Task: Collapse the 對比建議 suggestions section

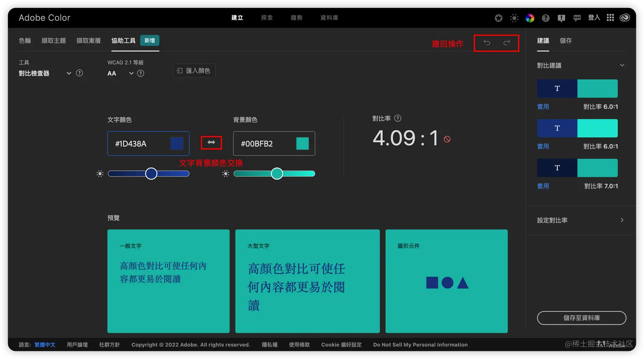Action: [x=622, y=65]
